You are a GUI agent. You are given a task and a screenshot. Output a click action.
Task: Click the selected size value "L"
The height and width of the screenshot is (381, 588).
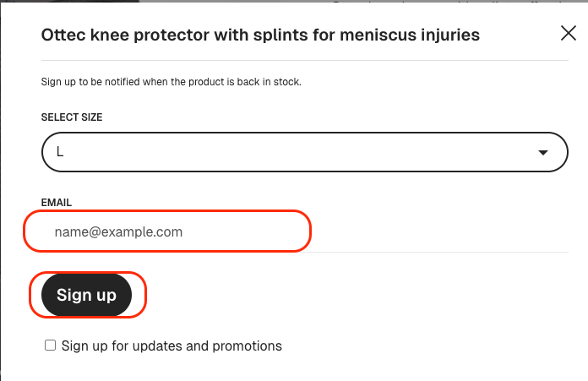61,153
